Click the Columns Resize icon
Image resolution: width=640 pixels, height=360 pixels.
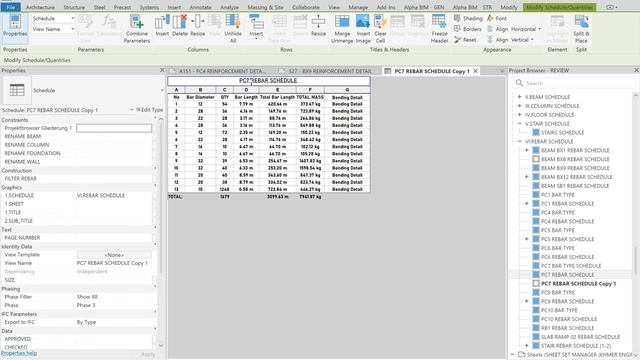pos(198,21)
